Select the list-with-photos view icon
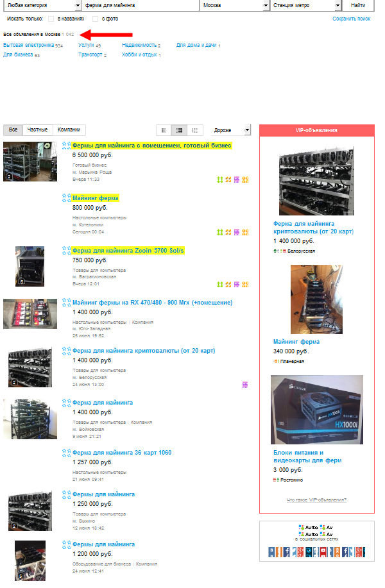Viewport: 385px width, 588px height. 180,130
